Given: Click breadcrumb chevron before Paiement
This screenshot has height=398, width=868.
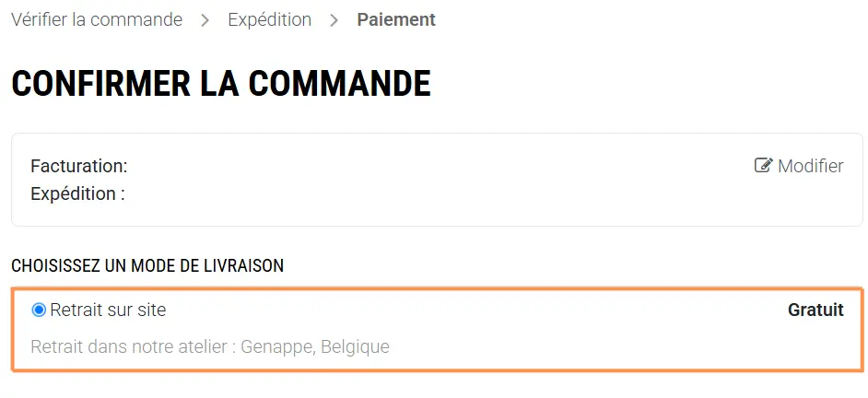Looking at the screenshot, I should 334,20.
